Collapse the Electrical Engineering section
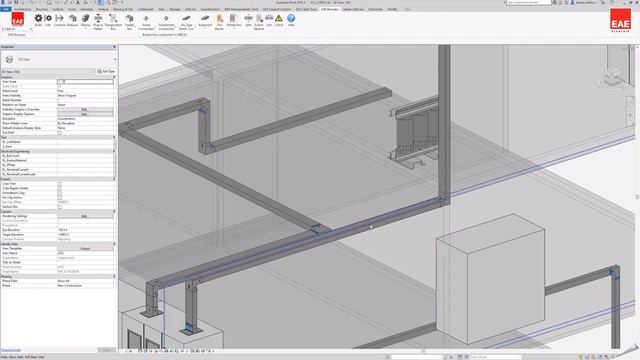The width and height of the screenshot is (640, 360). coord(114,151)
